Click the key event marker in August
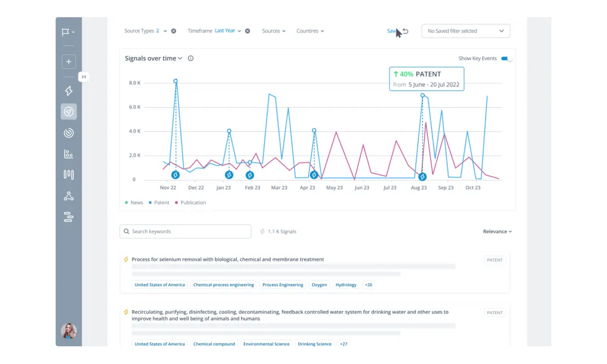The image size is (607, 364). point(422,177)
